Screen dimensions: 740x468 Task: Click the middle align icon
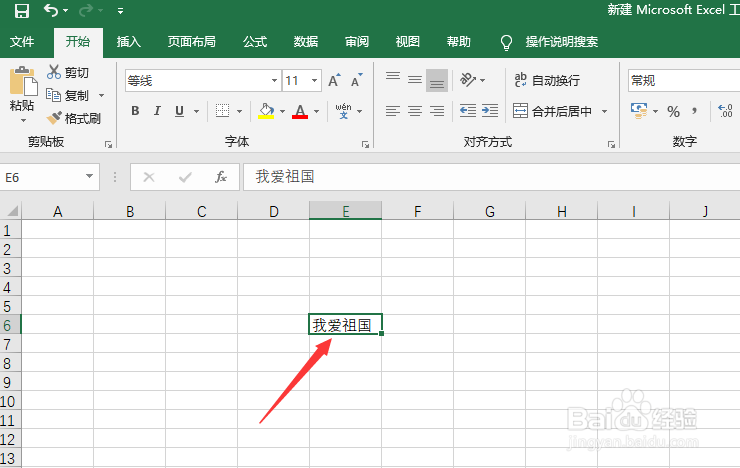click(415, 80)
